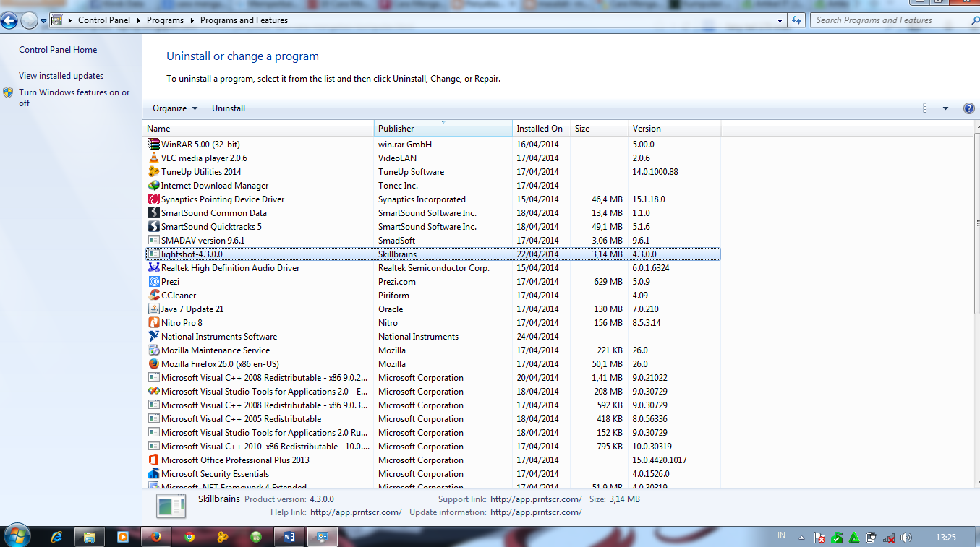980x547 pixels.
Task: Click the Uninstall toolbar button
Action: click(229, 108)
